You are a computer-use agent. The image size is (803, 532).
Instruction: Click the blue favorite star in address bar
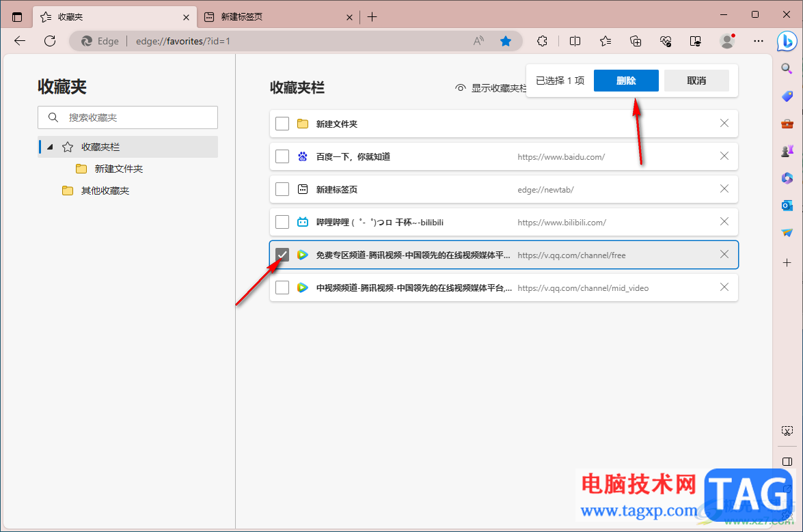click(x=506, y=42)
